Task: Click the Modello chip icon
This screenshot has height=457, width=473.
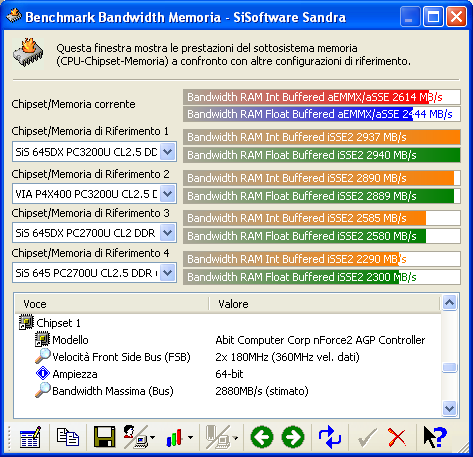Action: tap(42, 339)
